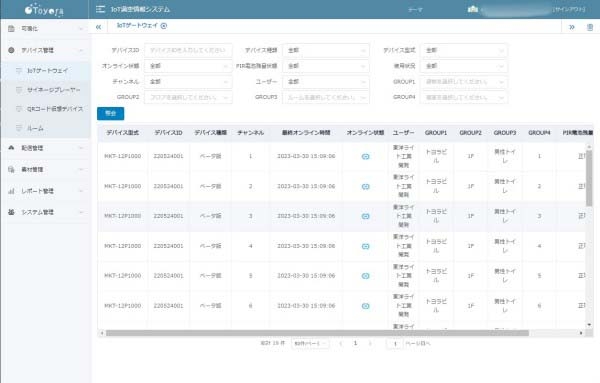Open the GROUP4 filter dropdown

tap(464, 97)
